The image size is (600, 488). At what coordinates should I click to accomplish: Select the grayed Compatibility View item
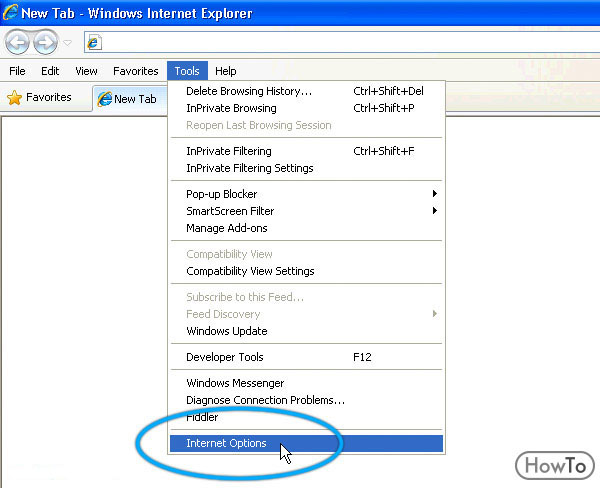click(x=306, y=254)
